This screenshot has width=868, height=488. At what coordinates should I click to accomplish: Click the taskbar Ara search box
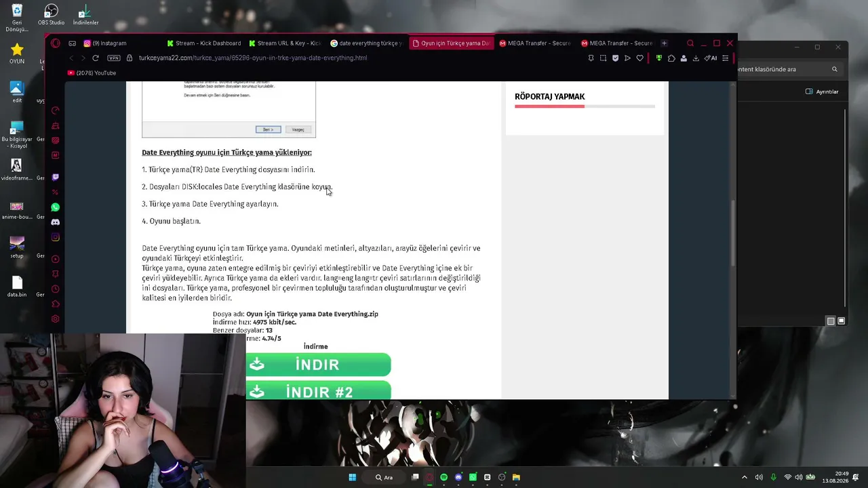tap(384, 477)
